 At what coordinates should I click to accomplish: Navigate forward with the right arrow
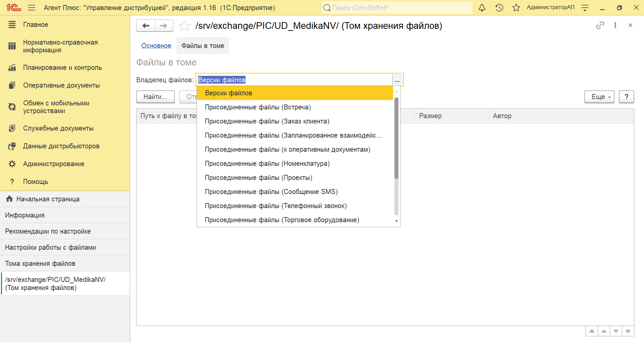(164, 26)
